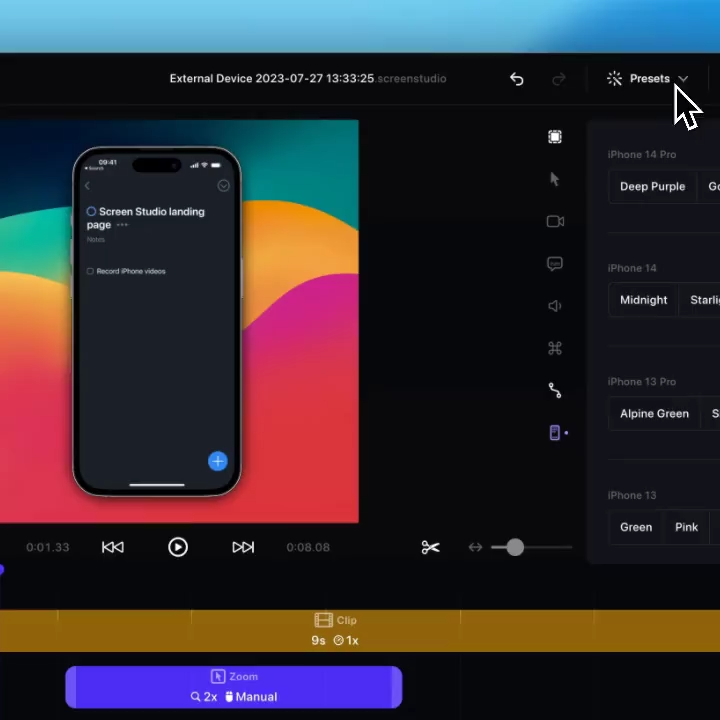Select the cursor settings icon
The height and width of the screenshot is (720, 720).
point(555,179)
